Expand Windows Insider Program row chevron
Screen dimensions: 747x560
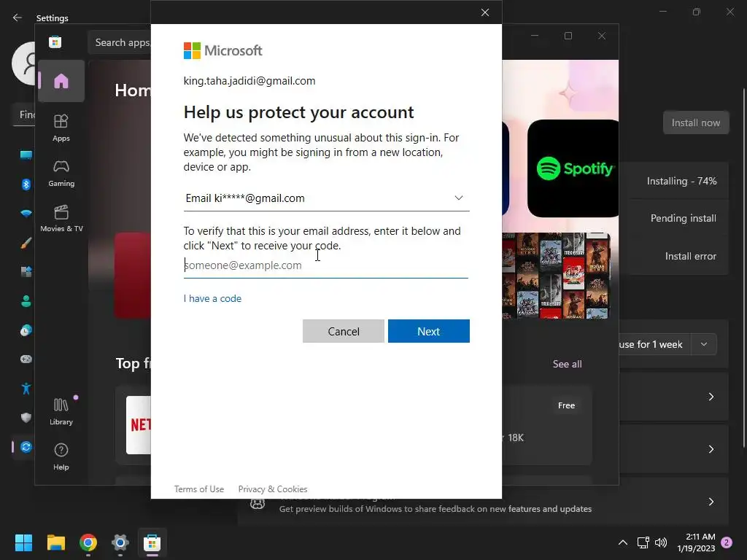(x=711, y=502)
